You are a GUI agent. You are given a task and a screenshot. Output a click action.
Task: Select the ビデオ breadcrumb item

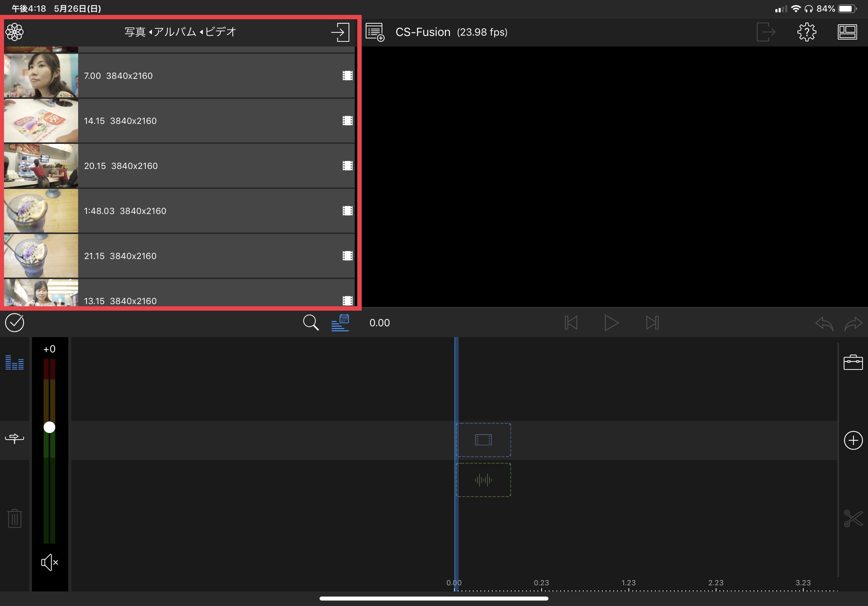221,32
